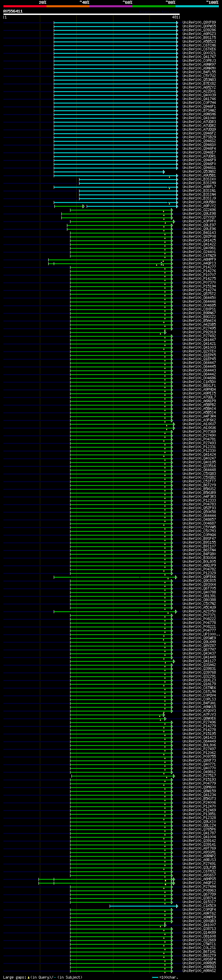
Task: Click UniRef100_A6MZY2 label
Action: point(199,88)
